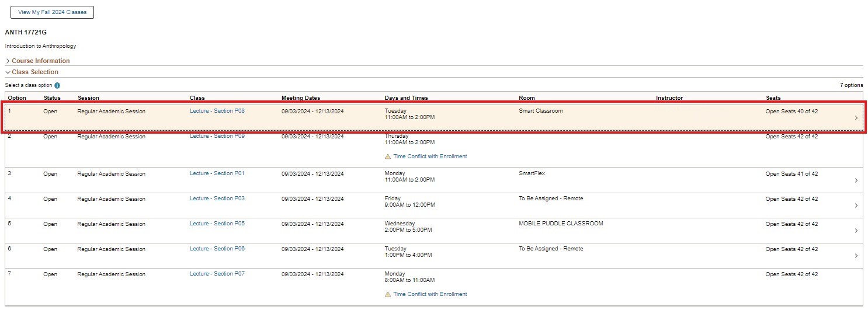Open Lecture - Section P01 link
868x310 pixels.
217,173
